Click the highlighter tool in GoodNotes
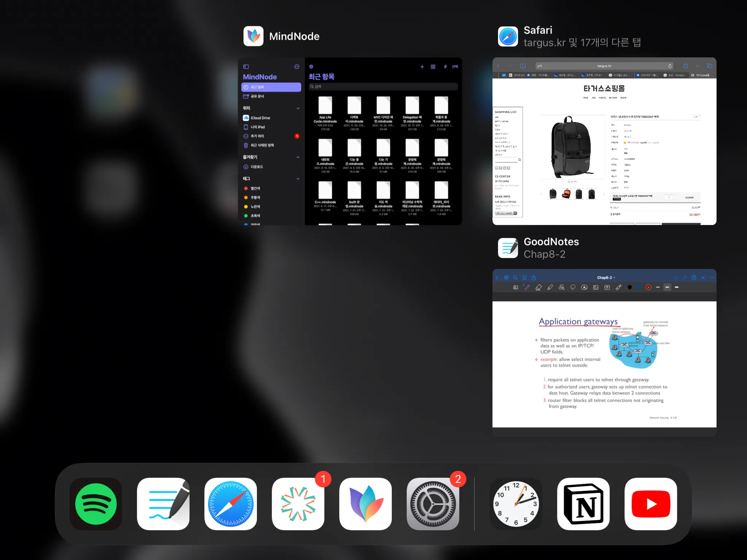The height and width of the screenshot is (560, 747). click(x=550, y=287)
